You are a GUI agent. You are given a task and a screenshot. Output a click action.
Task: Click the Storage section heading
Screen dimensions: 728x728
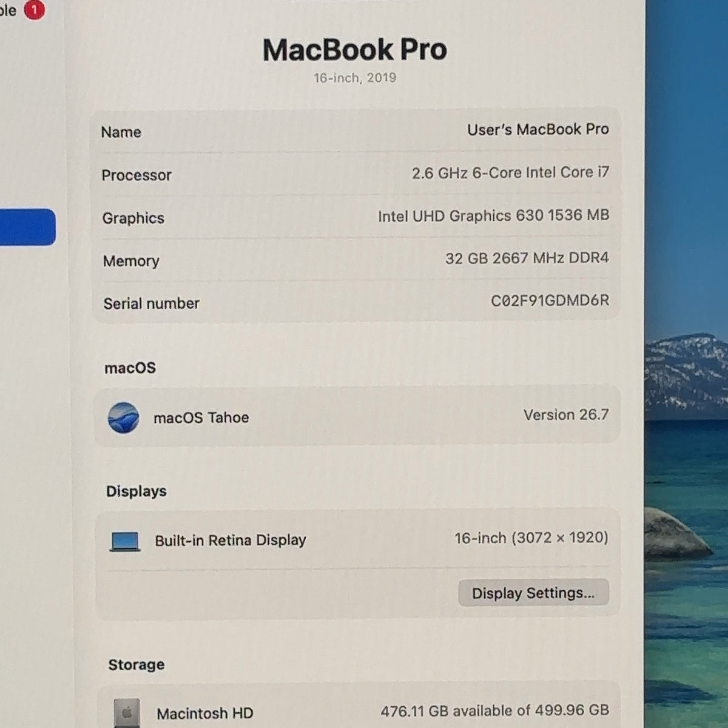[136, 664]
